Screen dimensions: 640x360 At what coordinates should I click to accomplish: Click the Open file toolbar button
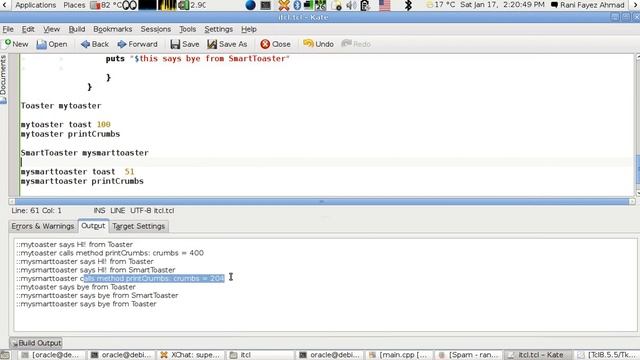point(51,44)
